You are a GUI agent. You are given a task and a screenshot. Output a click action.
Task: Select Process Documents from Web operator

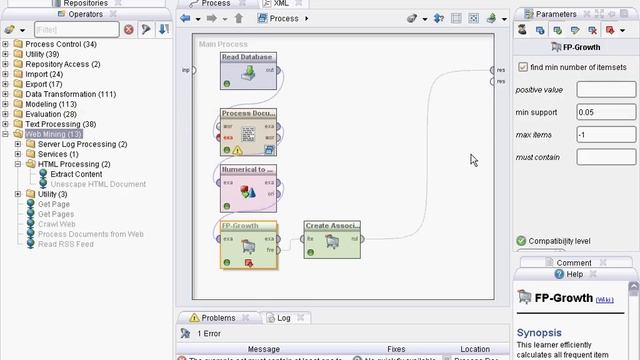91,234
